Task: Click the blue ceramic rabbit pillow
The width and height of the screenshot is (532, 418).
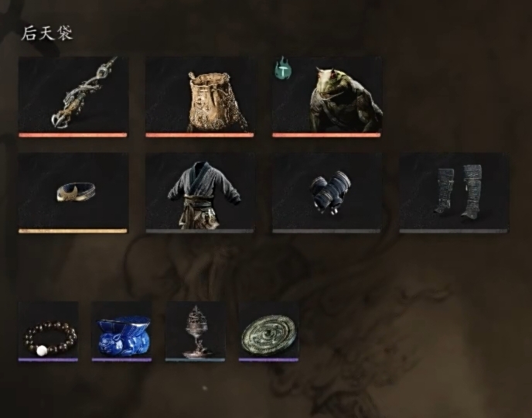Action: tap(122, 332)
